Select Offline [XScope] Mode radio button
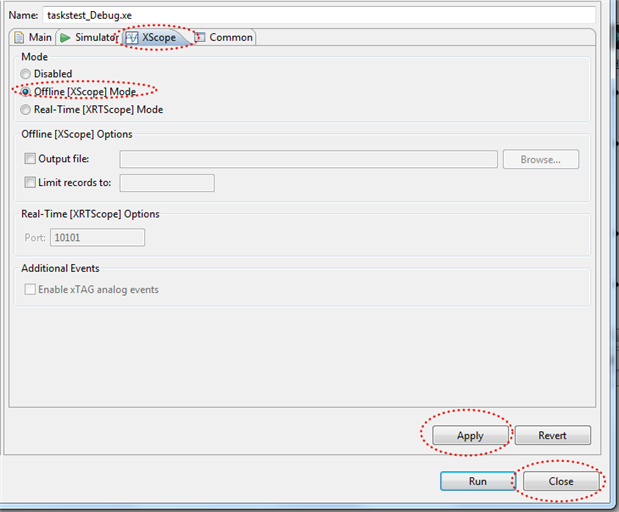This screenshot has width=619, height=512. pos(25,92)
